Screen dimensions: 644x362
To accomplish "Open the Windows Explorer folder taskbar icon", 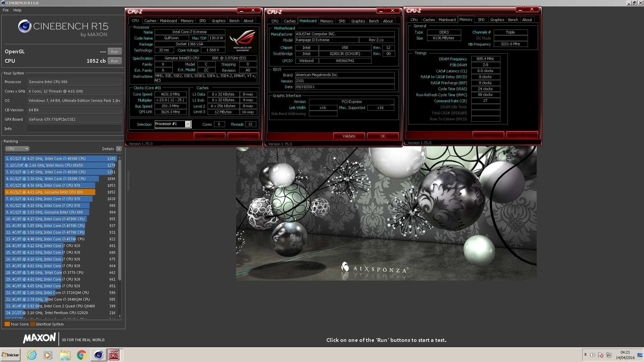I will pos(65,355).
